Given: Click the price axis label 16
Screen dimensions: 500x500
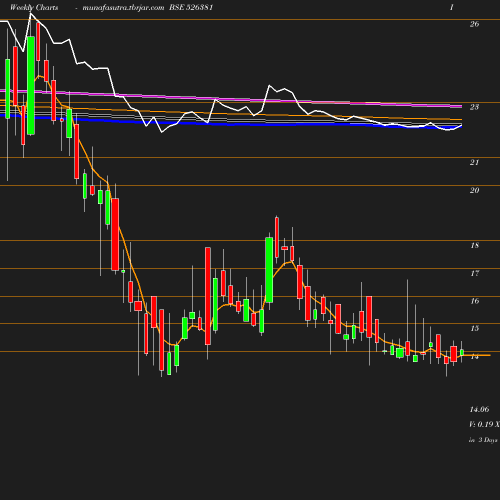Looking at the screenshot, I should [x=475, y=301].
